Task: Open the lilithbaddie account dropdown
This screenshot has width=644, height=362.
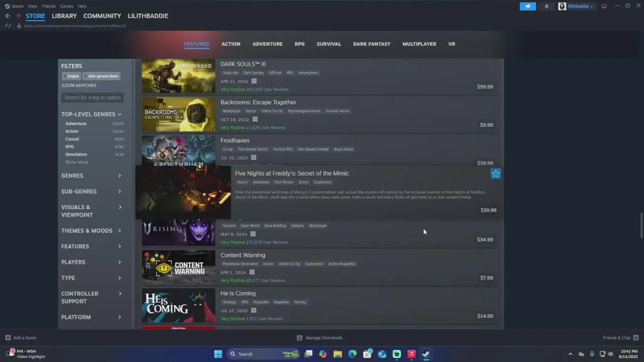Action: pos(581,6)
